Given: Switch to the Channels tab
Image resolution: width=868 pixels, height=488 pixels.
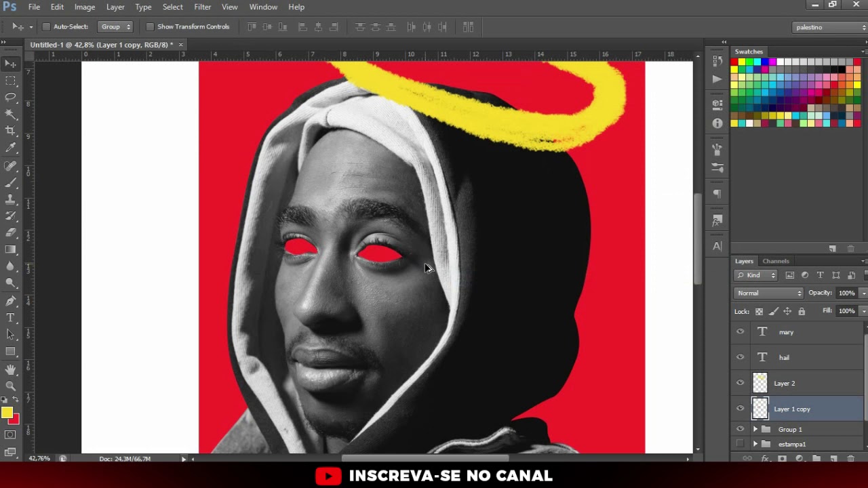Looking at the screenshot, I should click(776, 261).
